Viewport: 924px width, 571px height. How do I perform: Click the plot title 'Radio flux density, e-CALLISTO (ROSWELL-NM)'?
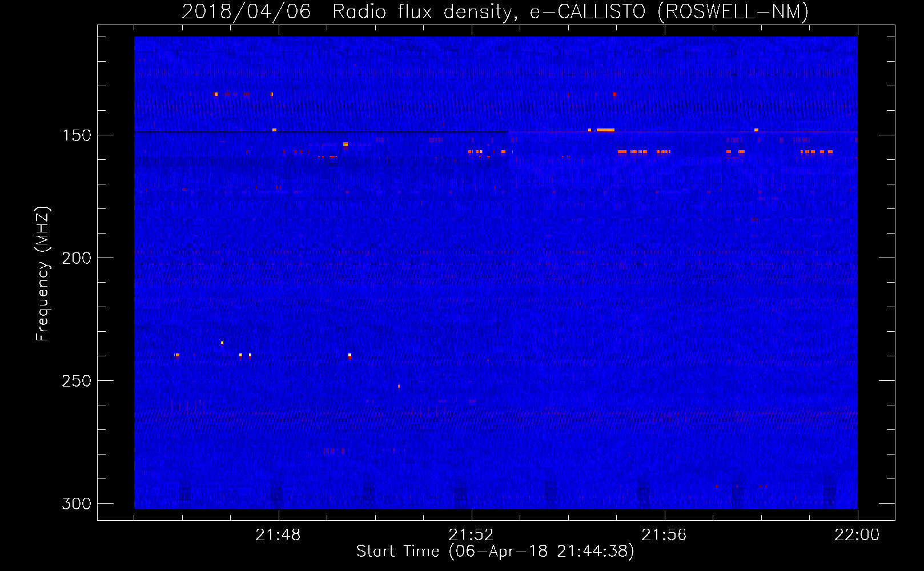coord(571,11)
